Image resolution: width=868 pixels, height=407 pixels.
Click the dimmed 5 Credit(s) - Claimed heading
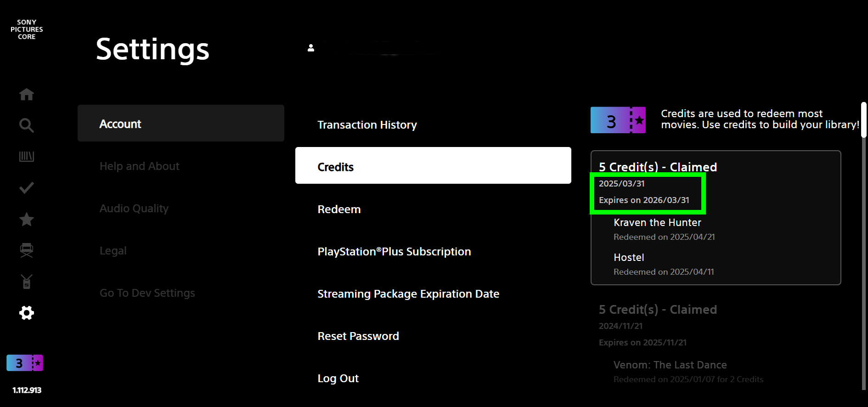[658, 309]
